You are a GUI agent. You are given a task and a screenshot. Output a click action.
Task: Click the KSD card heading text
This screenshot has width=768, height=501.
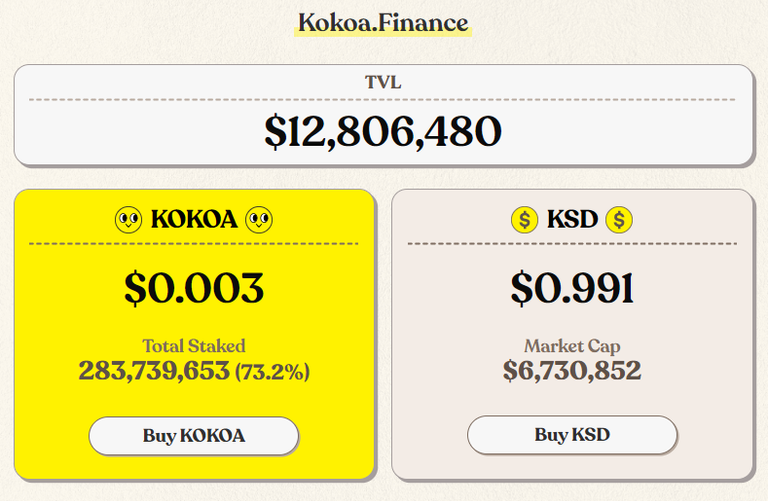(572, 219)
